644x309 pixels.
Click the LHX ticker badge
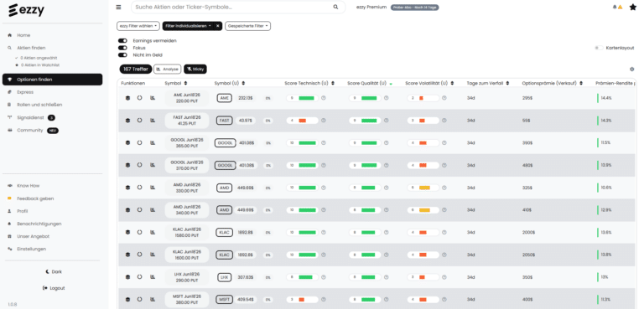point(224,277)
